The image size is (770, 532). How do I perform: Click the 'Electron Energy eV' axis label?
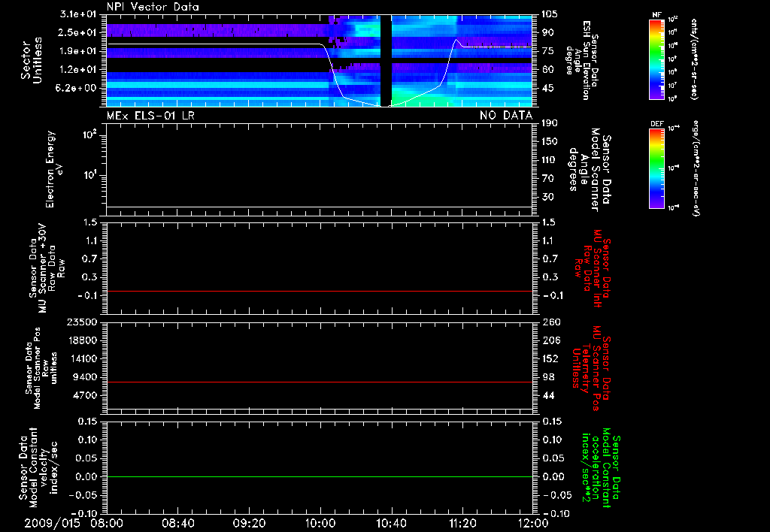point(54,169)
